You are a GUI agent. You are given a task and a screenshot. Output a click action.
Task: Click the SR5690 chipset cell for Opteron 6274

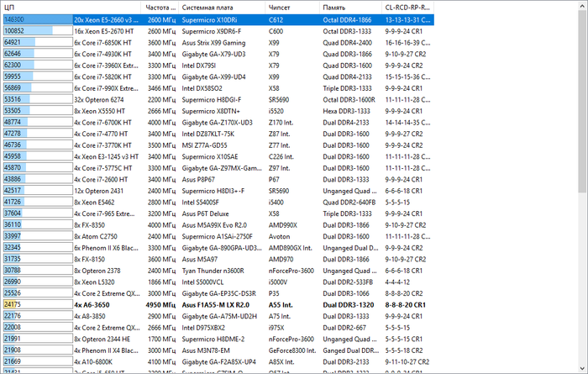[279, 99]
